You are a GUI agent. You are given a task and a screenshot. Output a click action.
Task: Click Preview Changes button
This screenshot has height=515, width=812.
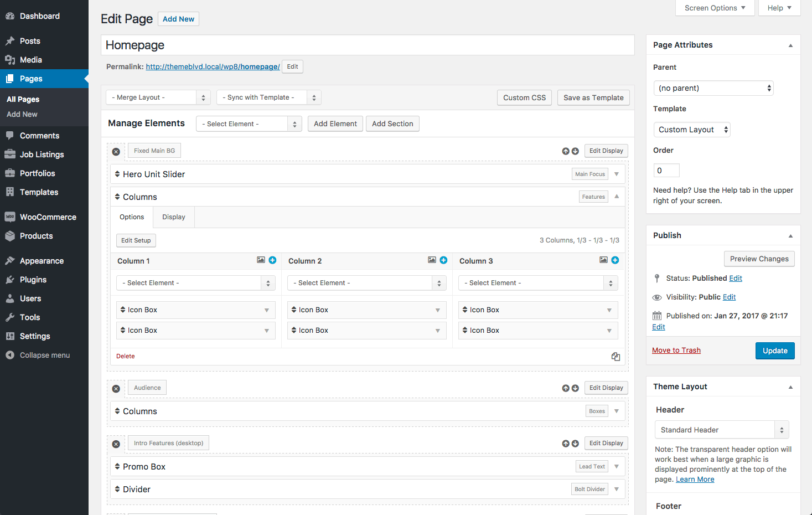pos(759,259)
